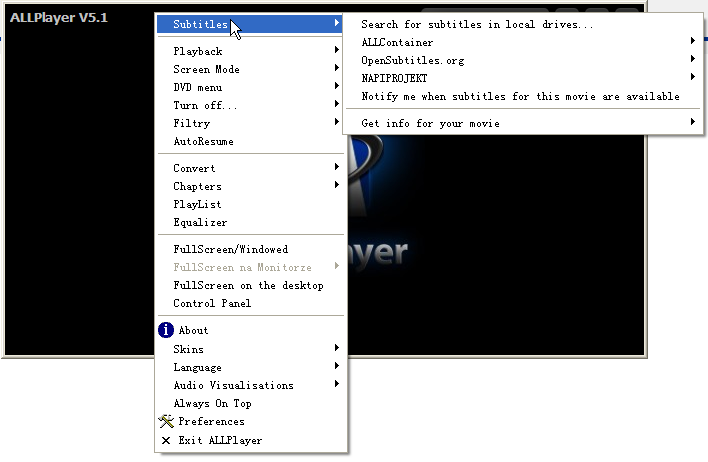The width and height of the screenshot is (708, 462).
Task: Click the Preferences tools icon
Action: (x=166, y=421)
